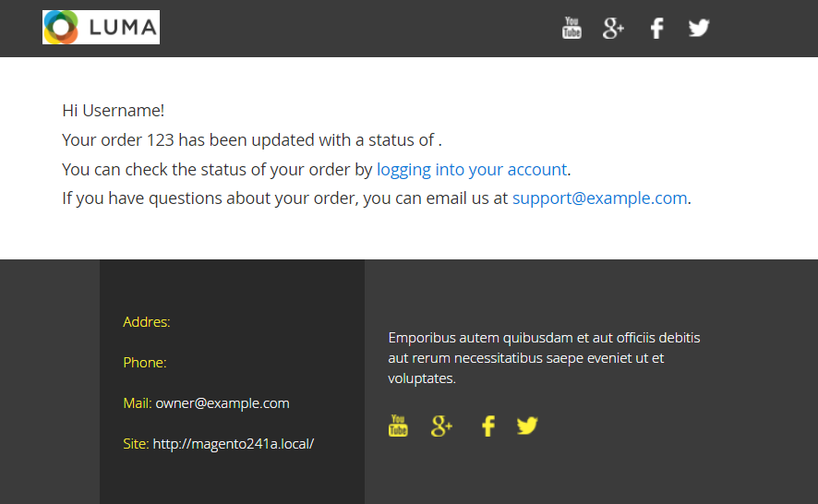This screenshot has width=818, height=504.
Task: Click the white YouTube icon in header
Action: (571, 28)
